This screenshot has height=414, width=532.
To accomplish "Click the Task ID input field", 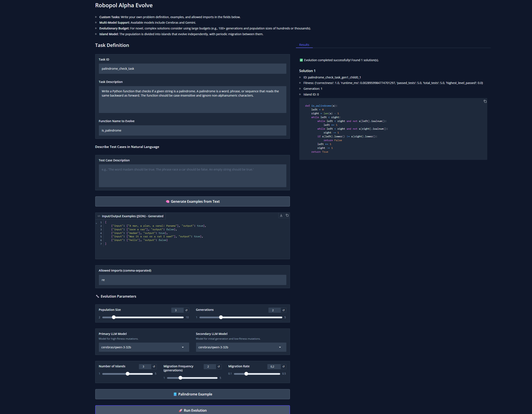I will click(x=192, y=68).
